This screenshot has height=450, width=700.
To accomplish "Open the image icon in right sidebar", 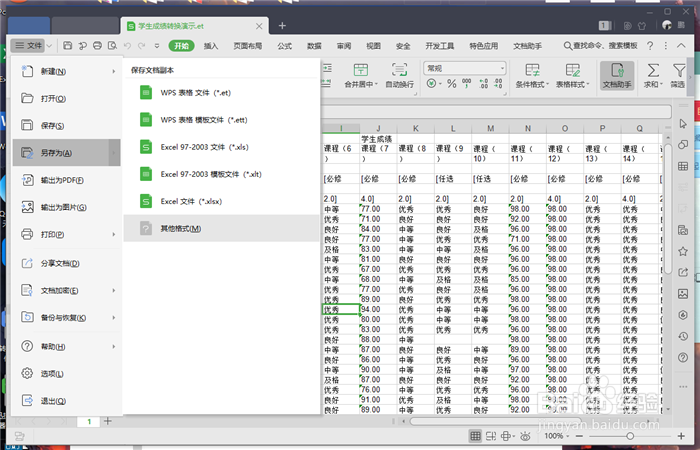I will click(683, 294).
